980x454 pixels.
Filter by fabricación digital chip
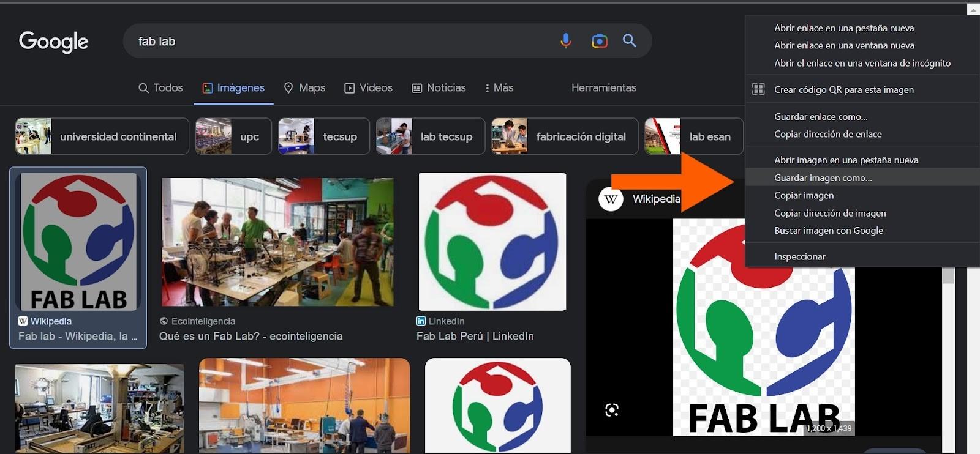tap(565, 136)
